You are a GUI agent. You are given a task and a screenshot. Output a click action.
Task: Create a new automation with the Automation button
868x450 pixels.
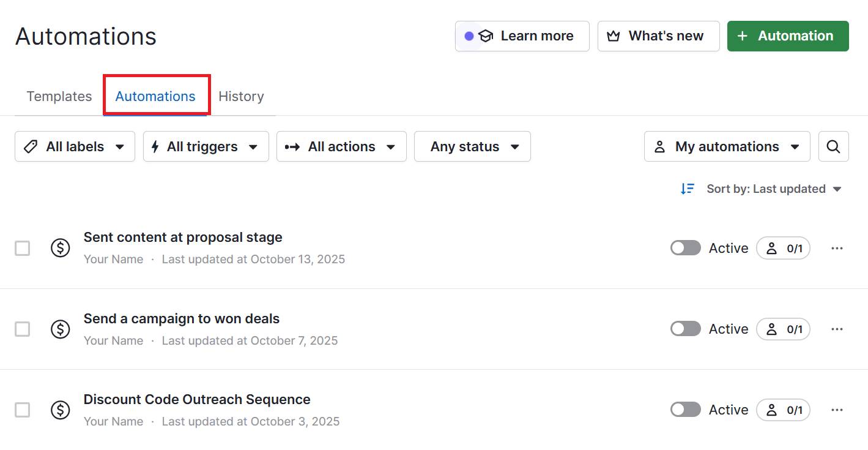[x=788, y=36]
